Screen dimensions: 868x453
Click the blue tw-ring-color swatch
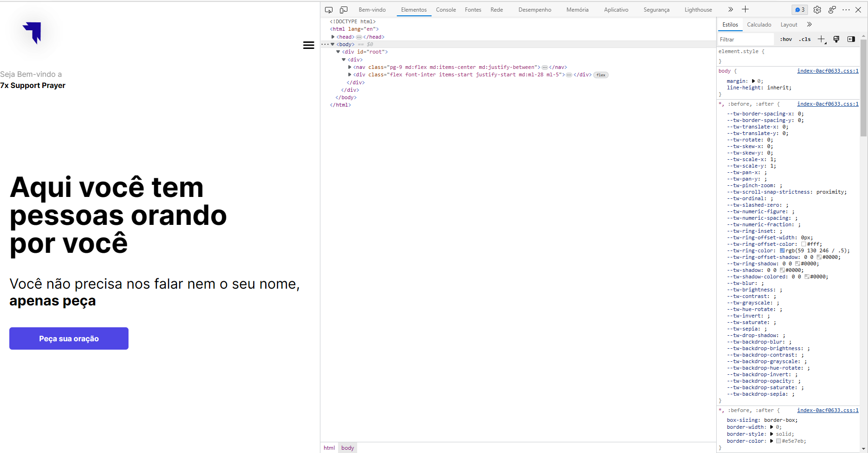[783, 250]
